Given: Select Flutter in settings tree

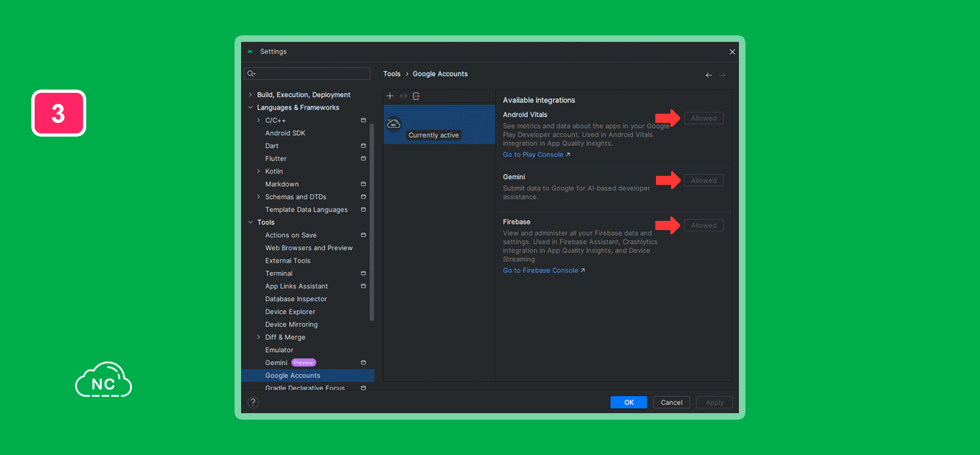Looking at the screenshot, I should coord(276,159).
